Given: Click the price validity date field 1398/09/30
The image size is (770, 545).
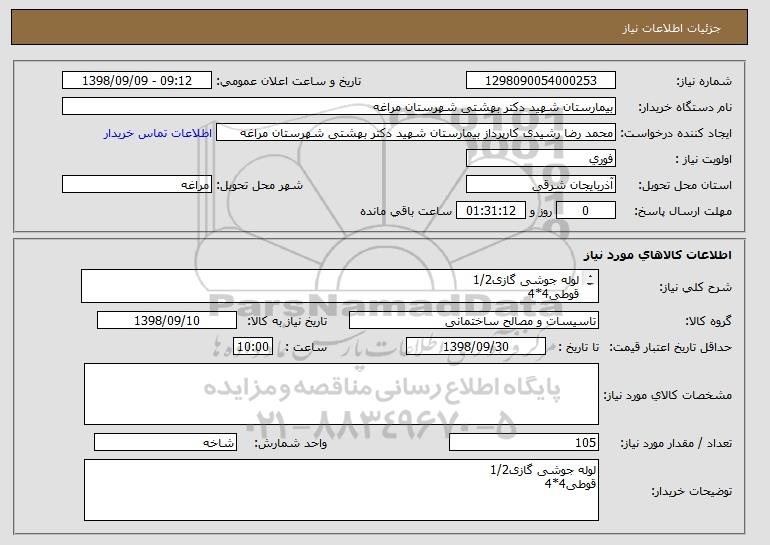Looking at the screenshot, I should 476,347.
